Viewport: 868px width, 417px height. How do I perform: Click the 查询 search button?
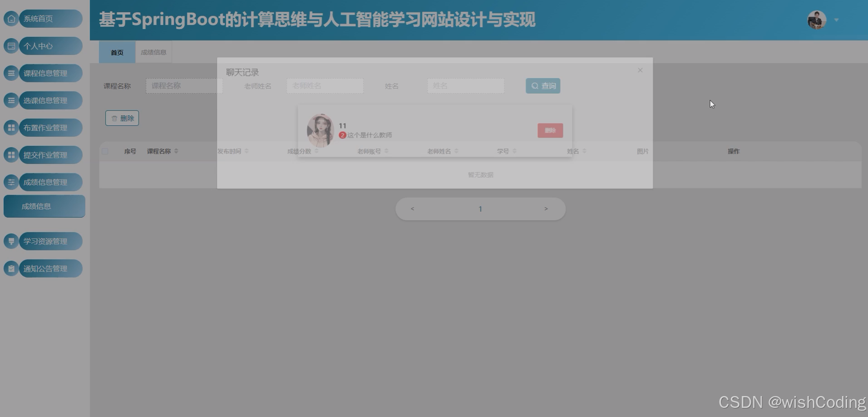click(x=543, y=86)
